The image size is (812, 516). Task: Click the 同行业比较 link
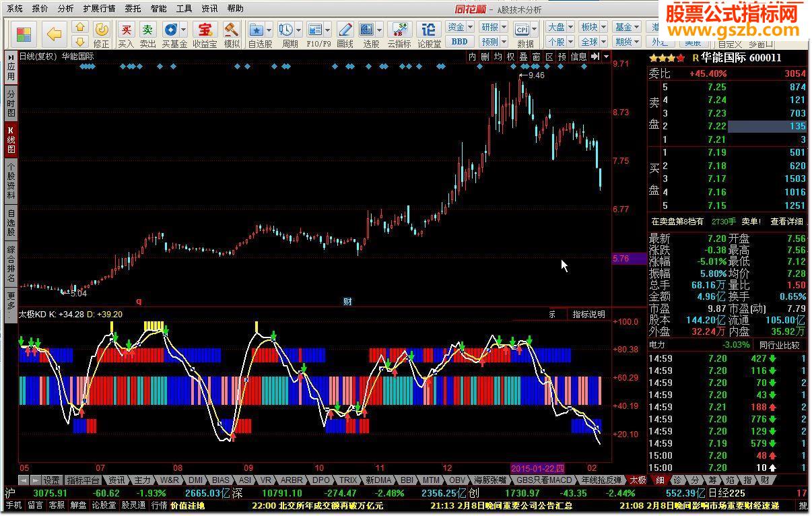pos(779,345)
